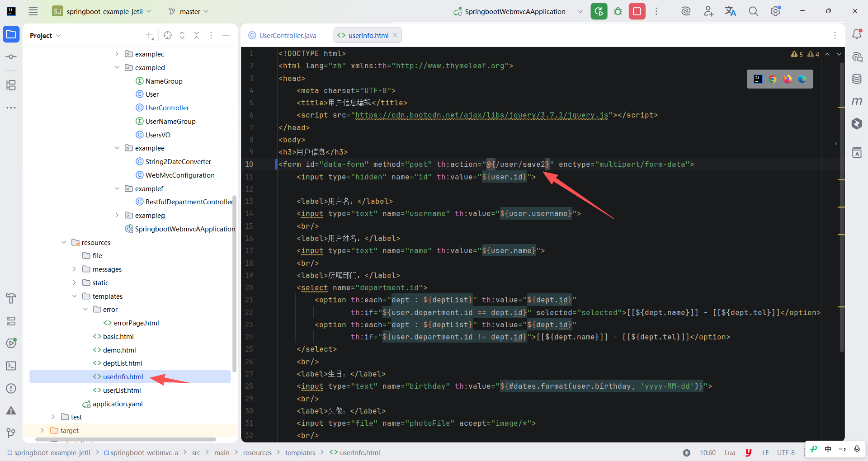Expand the messages folder
The width and height of the screenshot is (868, 461).
pos(75,269)
